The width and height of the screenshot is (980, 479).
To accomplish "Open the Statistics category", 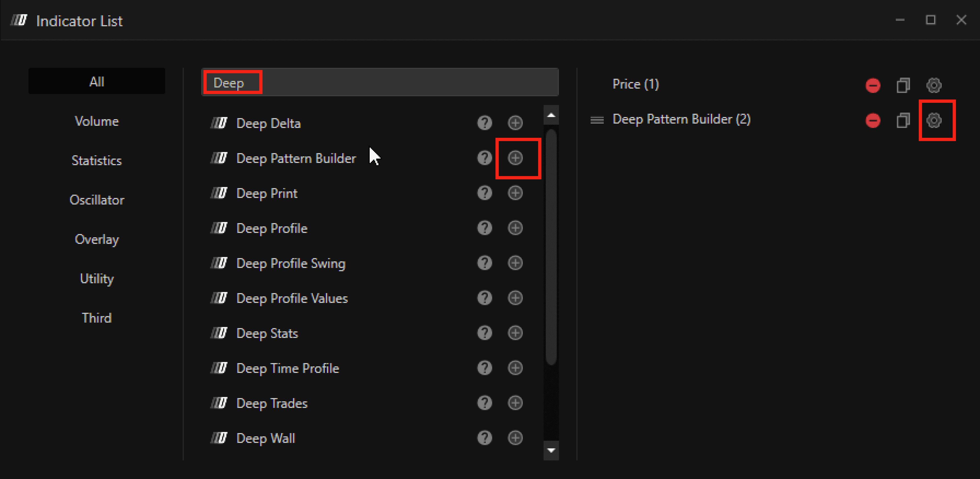I will click(x=97, y=160).
